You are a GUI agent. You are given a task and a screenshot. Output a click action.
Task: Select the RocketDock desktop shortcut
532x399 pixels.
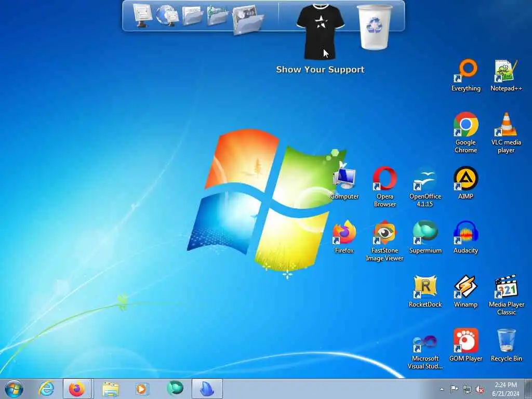[425, 291]
